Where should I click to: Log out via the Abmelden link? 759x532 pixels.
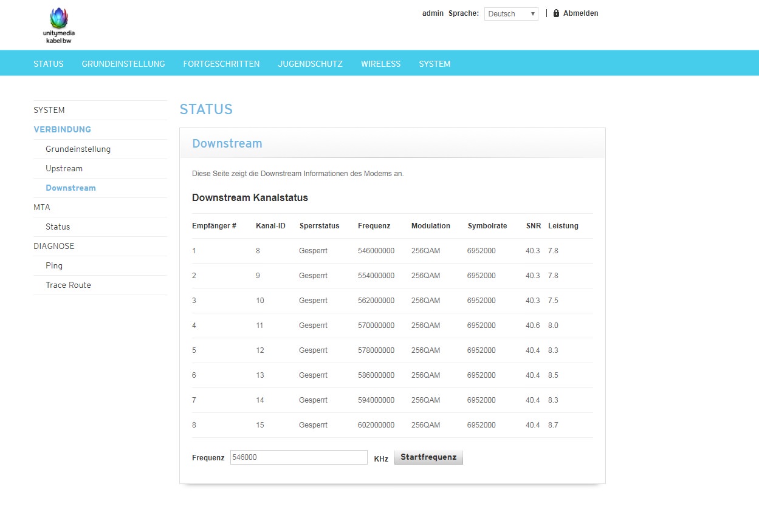point(580,13)
